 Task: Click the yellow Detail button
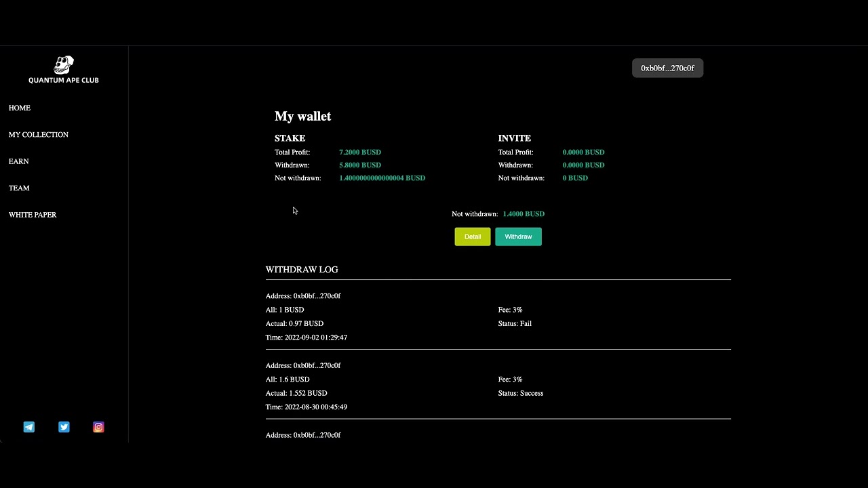[x=473, y=237]
